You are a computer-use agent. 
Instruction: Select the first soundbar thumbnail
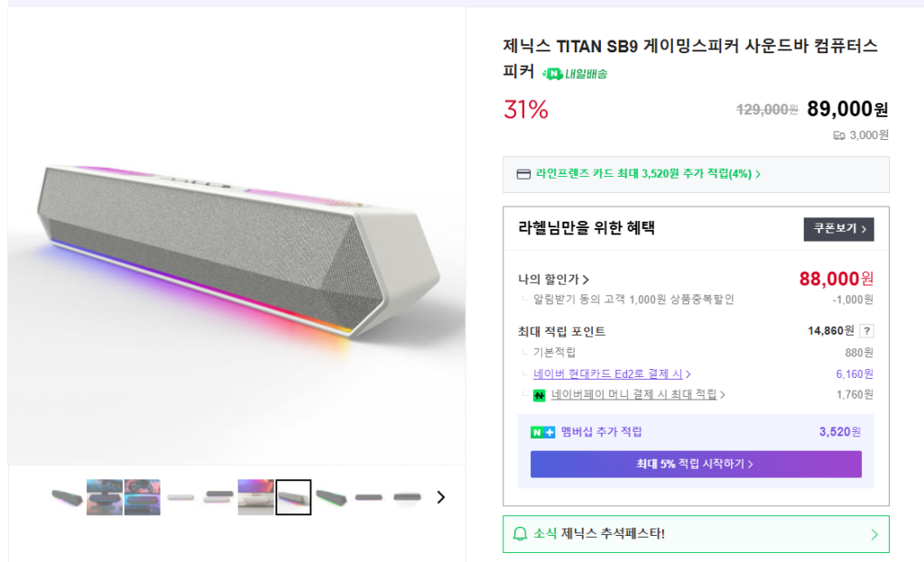pyautogui.click(x=68, y=497)
